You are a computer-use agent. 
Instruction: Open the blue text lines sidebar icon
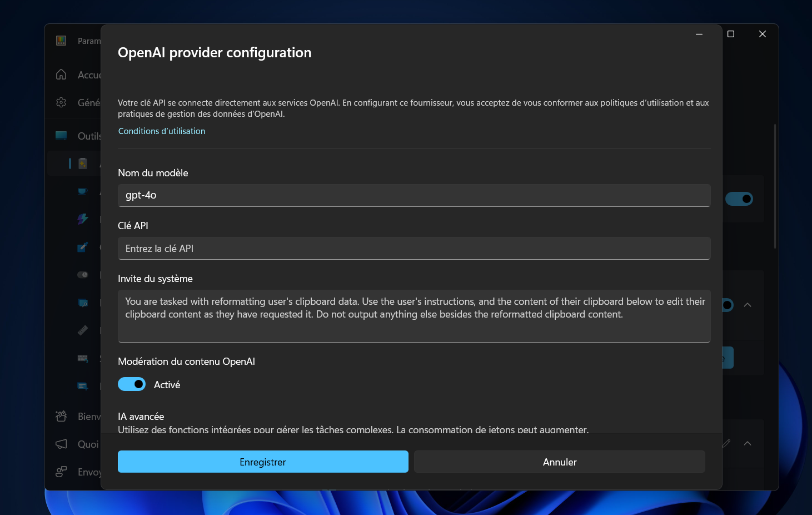point(83,386)
